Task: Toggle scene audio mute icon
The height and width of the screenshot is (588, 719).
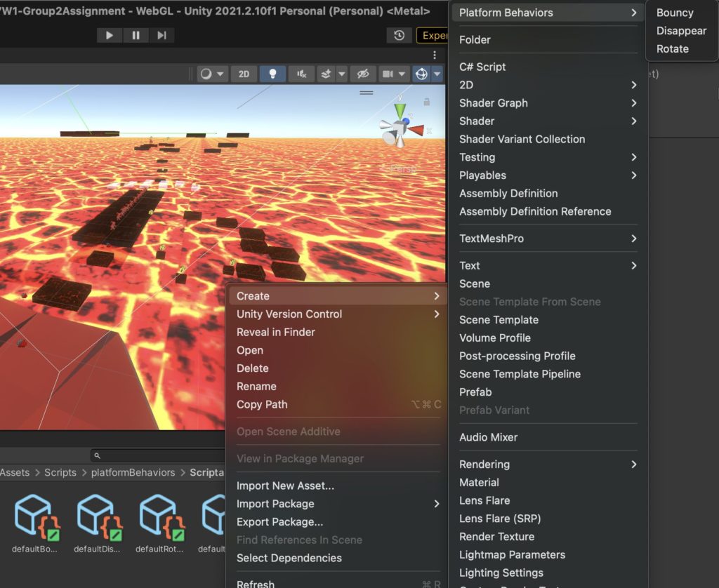Action: tap(301, 74)
